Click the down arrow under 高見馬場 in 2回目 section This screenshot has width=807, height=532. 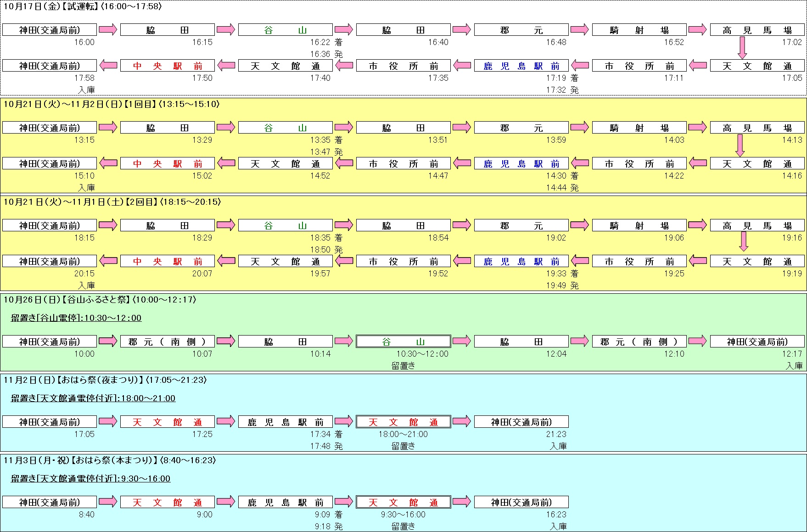(744, 241)
